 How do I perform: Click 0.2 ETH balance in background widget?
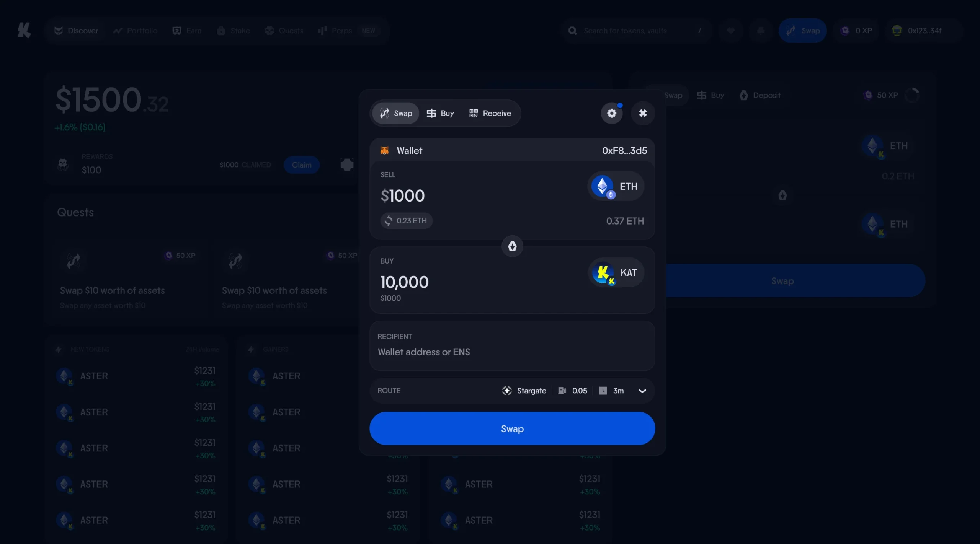(x=898, y=176)
